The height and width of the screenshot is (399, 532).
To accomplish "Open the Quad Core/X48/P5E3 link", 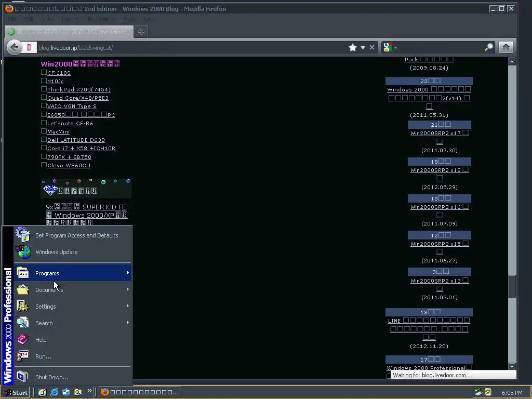I will [78, 98].
